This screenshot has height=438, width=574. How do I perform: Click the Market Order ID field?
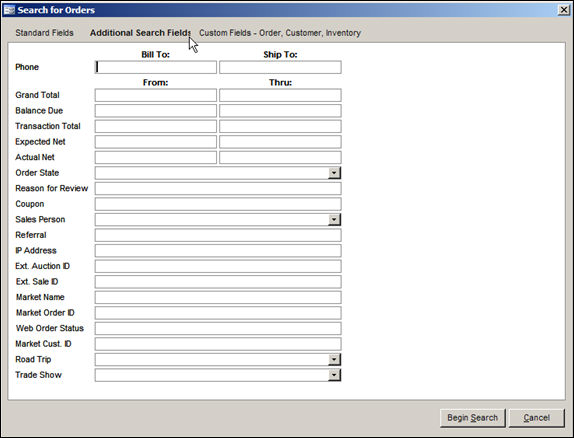click(x=218, y=313)
